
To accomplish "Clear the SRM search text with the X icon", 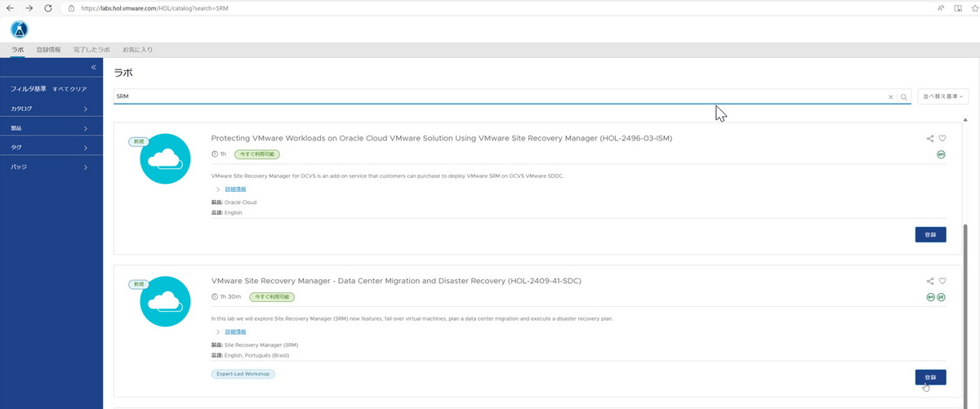I will tap(891, 96).
